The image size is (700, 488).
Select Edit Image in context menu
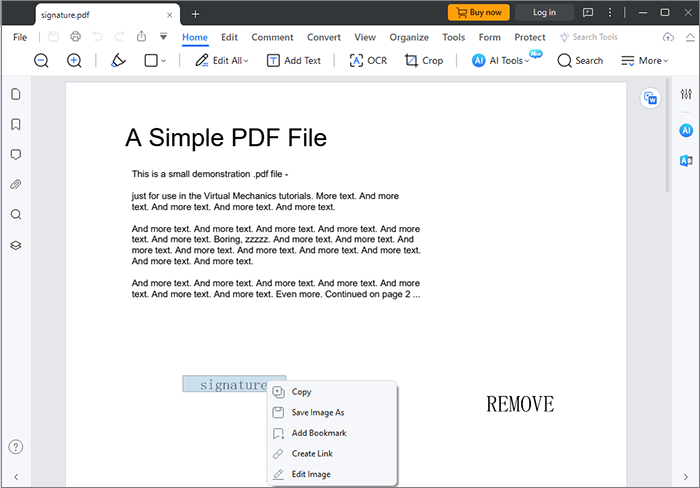pos(310,474)
